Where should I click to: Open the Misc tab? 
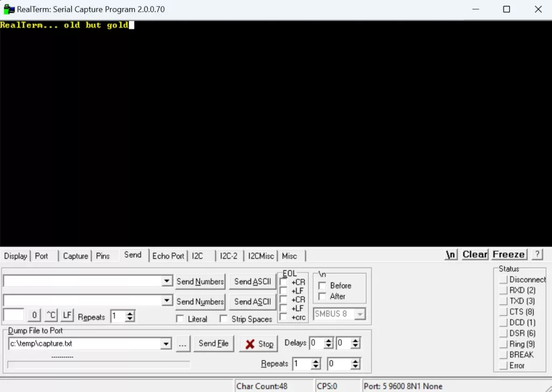(x=289, y=256)
